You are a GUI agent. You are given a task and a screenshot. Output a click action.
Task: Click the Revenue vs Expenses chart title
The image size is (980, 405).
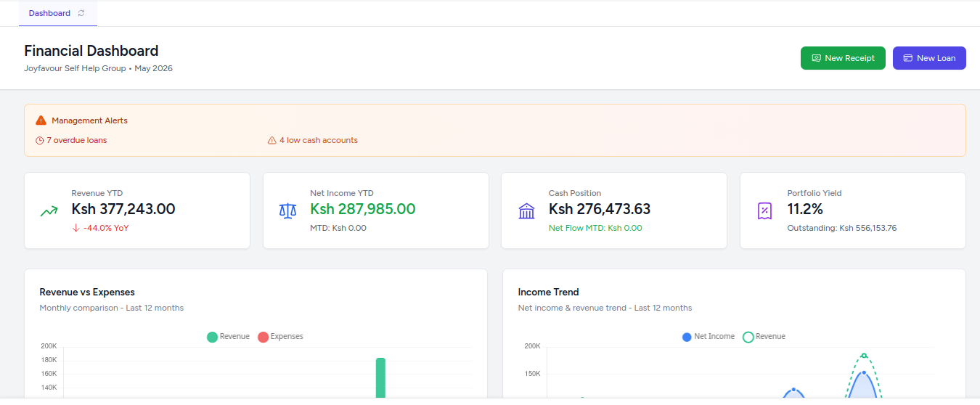(87, 292)
